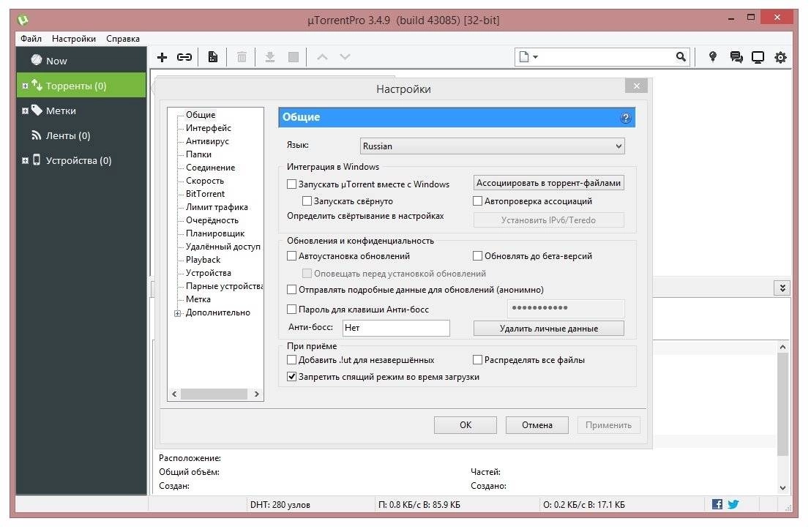Open the Справка menu
The image size is (811, 532).
coord(122,39)
